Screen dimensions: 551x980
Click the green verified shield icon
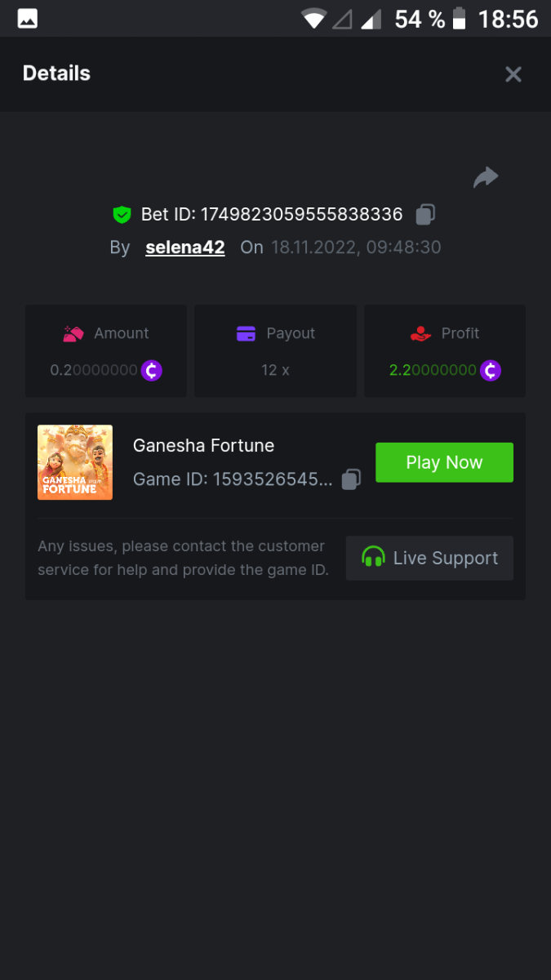point(122,215)
